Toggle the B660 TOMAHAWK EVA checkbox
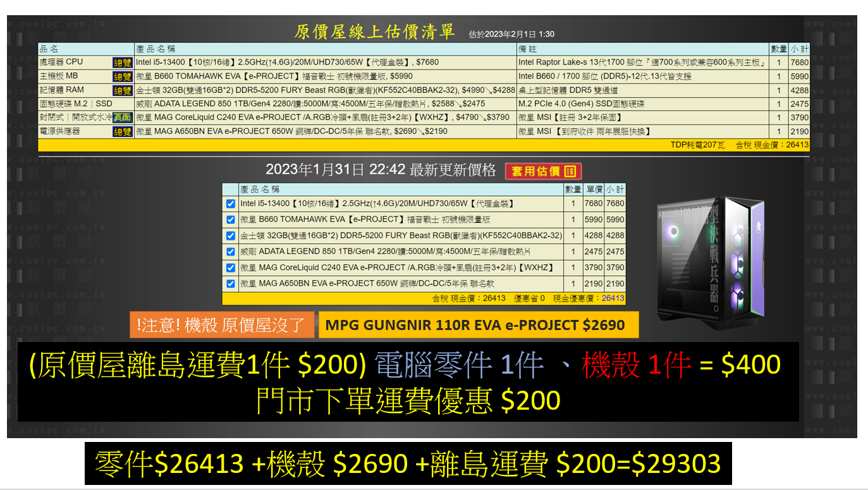The image size is (868, 490). (230, 219)
